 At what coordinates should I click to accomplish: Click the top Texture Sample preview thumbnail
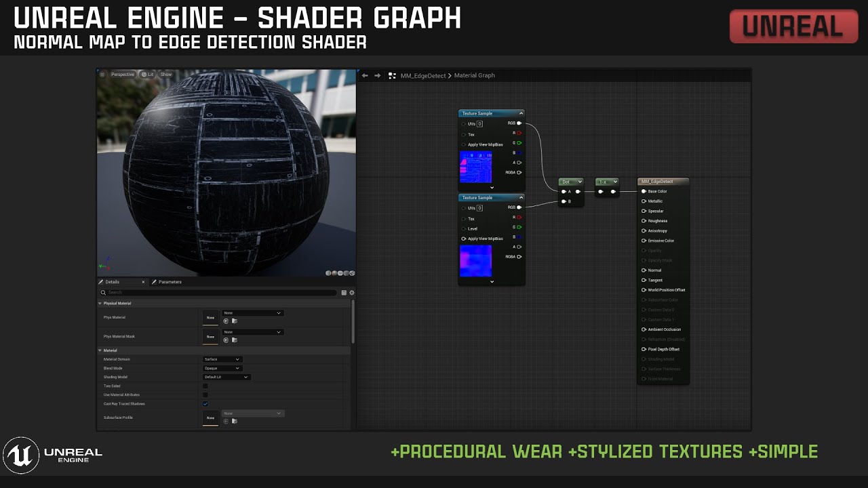[x=475, y=167]
